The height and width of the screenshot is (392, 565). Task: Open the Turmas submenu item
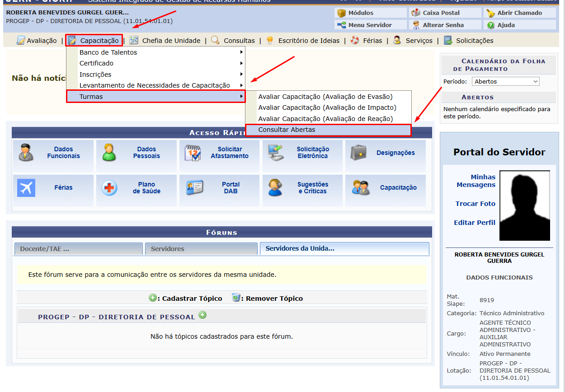pos(155,97)
